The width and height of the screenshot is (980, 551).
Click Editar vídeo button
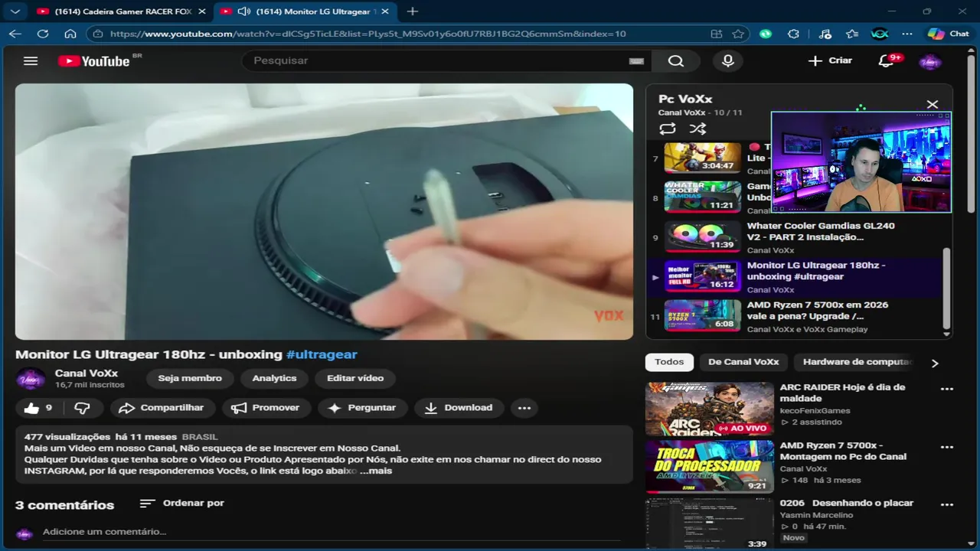tap(355, 378)
